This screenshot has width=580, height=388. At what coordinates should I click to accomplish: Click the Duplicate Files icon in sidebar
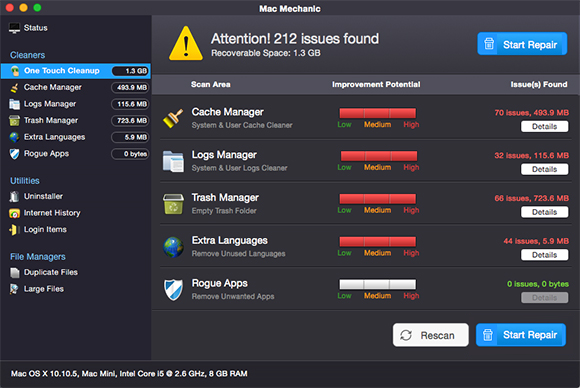pos(14,273)
